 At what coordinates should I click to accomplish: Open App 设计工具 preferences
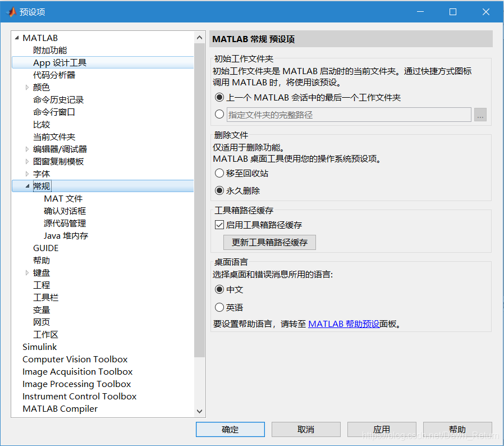pyautogui.click(x=60, y=62)
